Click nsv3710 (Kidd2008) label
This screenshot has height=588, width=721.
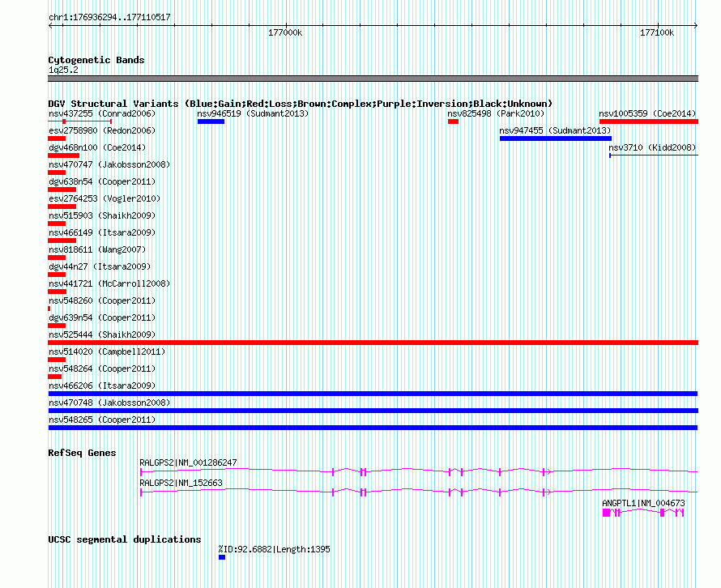click(x=652, y=147)
